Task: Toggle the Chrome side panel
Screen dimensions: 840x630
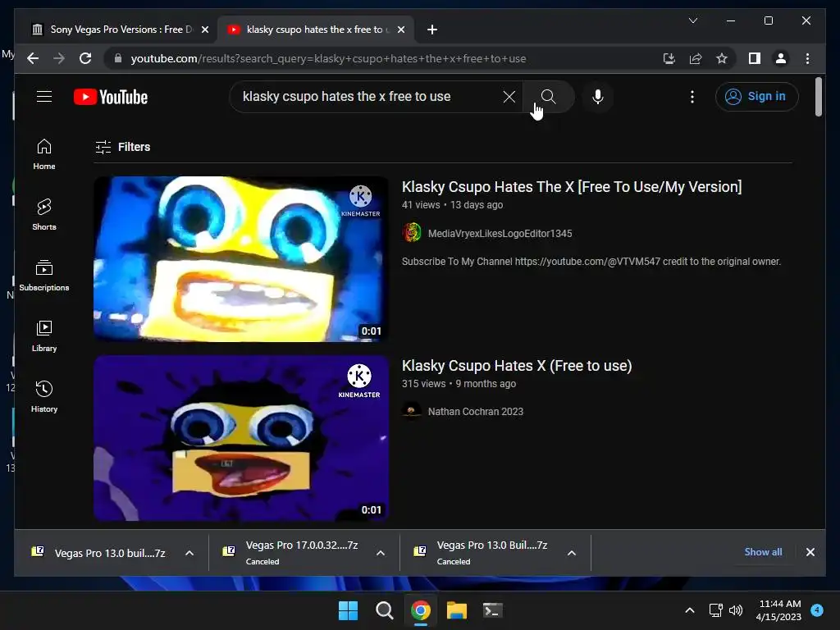Action: [755, 58]
